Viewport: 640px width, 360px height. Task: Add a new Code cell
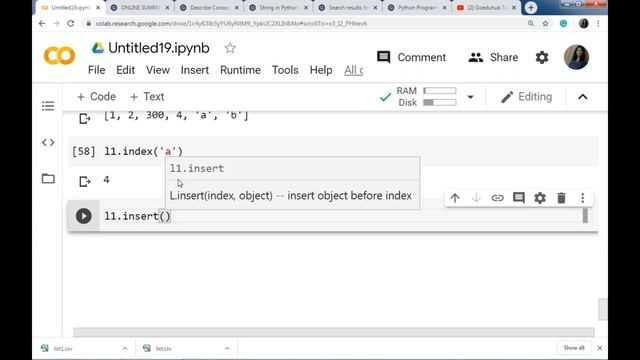(96, 97)
